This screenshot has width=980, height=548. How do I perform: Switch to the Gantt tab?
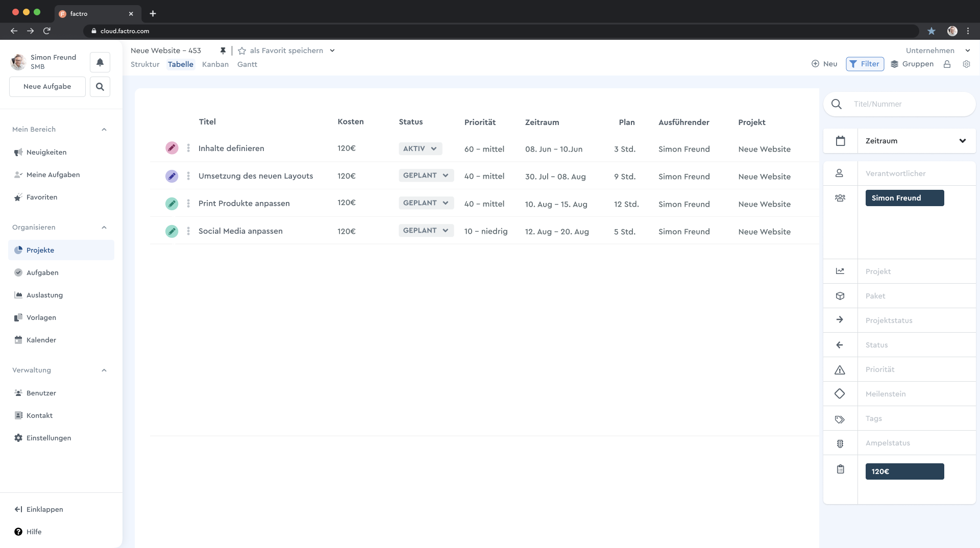[247, 64]
